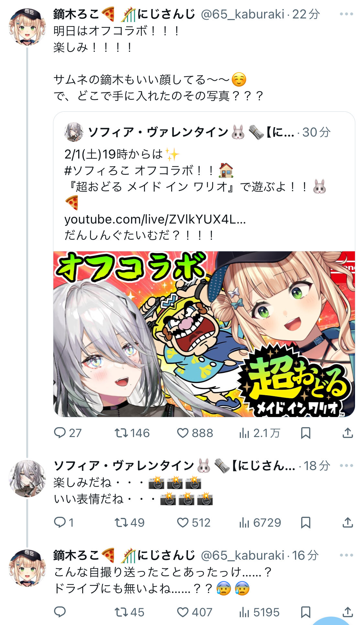Like the last reply with 407 likes
The width and height of the screenshot is (364, 625).
click(194, 612)
